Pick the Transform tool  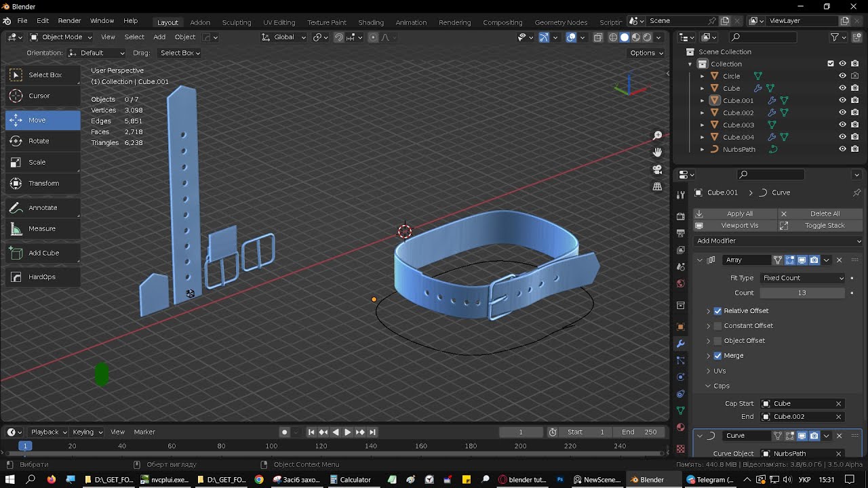[x=43, y=183]
